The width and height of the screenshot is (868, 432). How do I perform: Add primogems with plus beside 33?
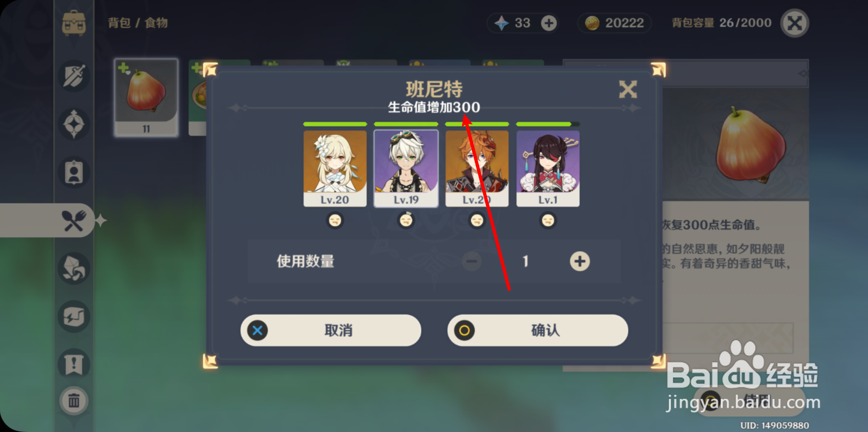549,23
